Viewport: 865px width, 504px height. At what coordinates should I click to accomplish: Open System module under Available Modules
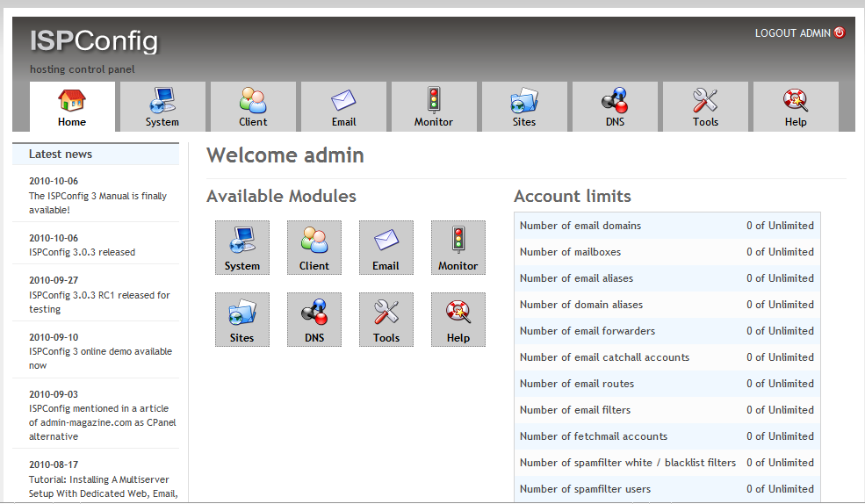[x=242, y=248]
